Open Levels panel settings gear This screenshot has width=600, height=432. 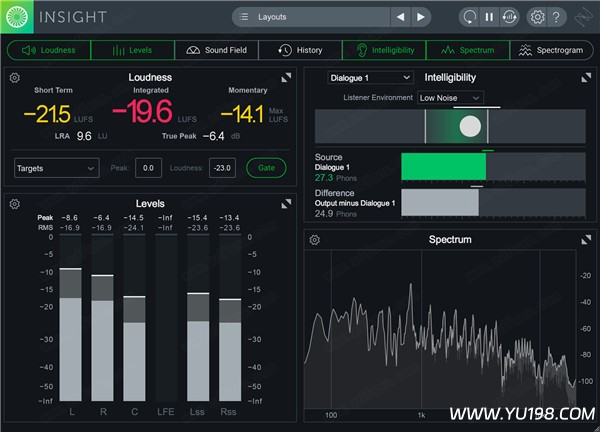click(15, 204)
